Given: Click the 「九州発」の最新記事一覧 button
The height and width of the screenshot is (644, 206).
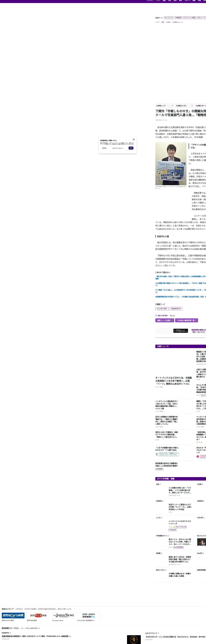Looking at the screenshot, I should coord(186,320).
